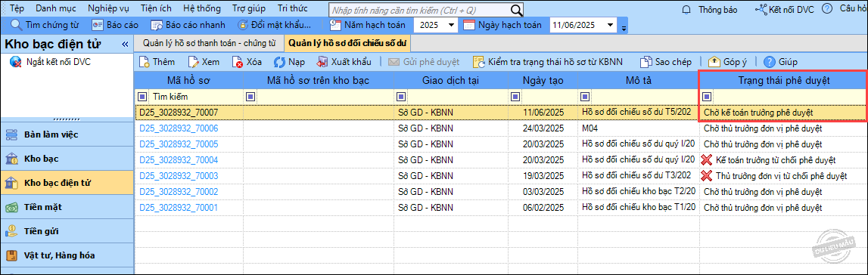Open Kho bạc điện tử module in sidebar
This screenshot has width=868, height=275.
67,183
